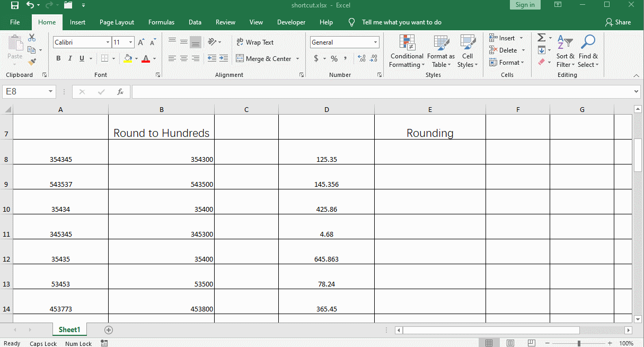Apply Comma Style format
Viewport: 644px width, 347px height.
[346, 58]
